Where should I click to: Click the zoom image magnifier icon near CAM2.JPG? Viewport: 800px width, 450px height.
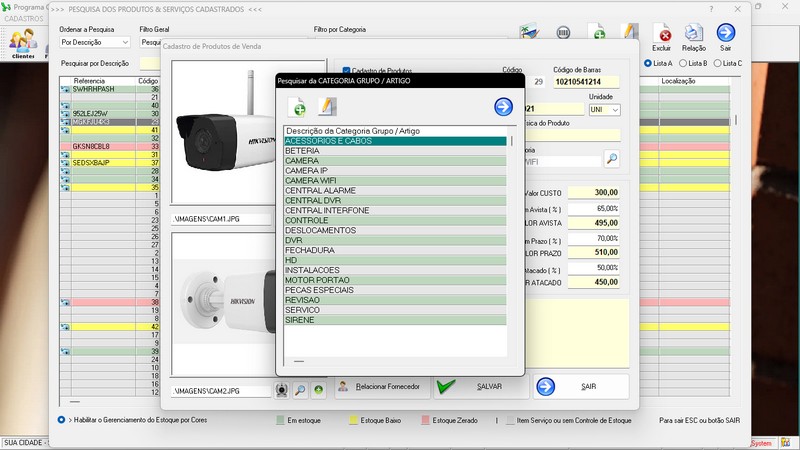pyautogui.click(x=300, y=390)
